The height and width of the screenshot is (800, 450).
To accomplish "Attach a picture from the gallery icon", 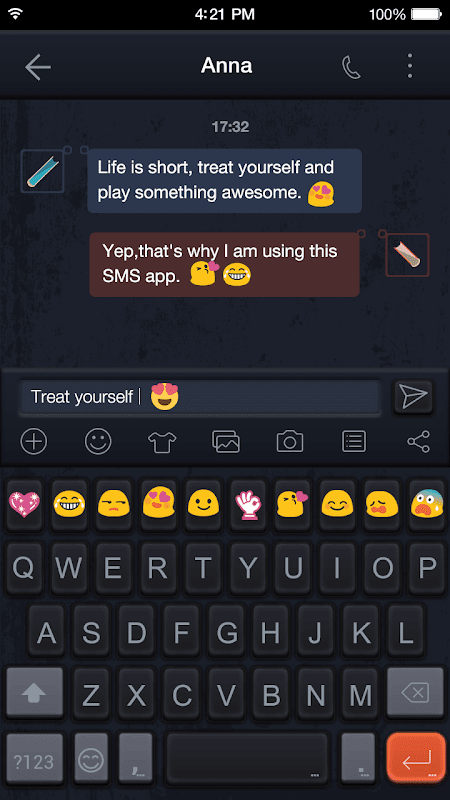I will point(226,441).
